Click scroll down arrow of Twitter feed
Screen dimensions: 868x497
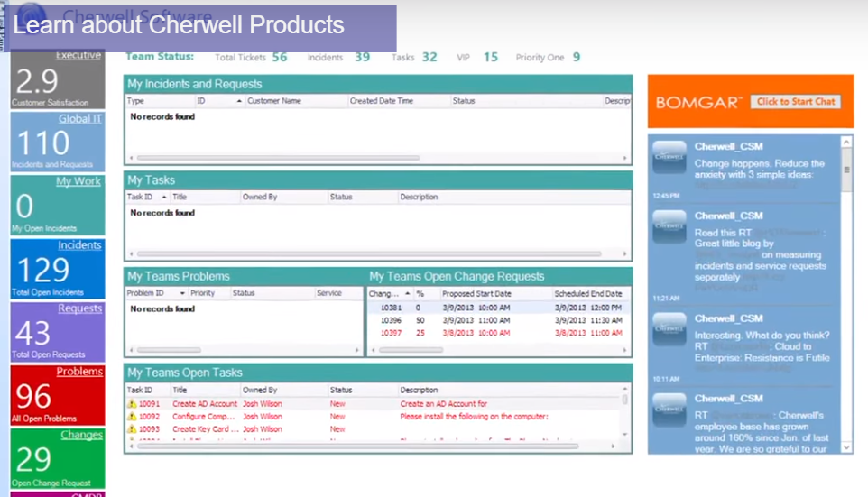point(846,447)
